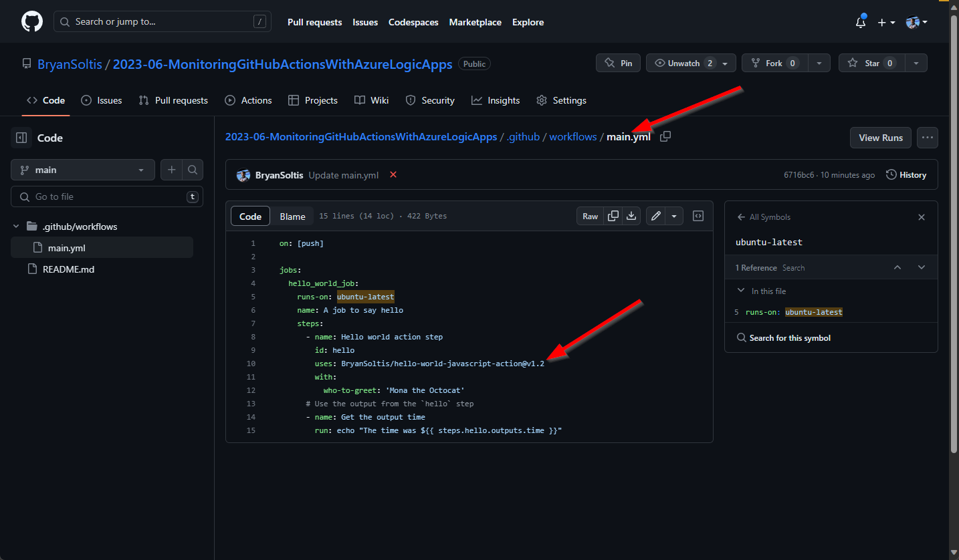Toggle the symbols pane button

(x=698, y=216)
